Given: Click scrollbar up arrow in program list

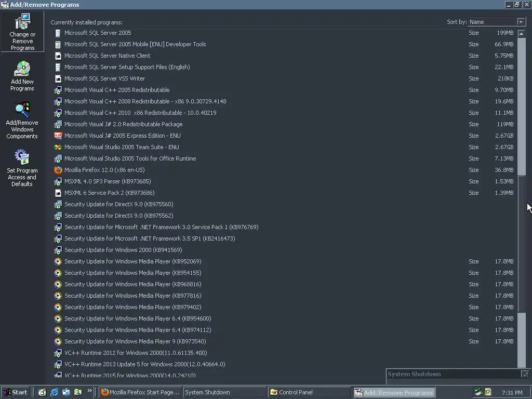Looking at the screenshot, I should pos(522,33).
